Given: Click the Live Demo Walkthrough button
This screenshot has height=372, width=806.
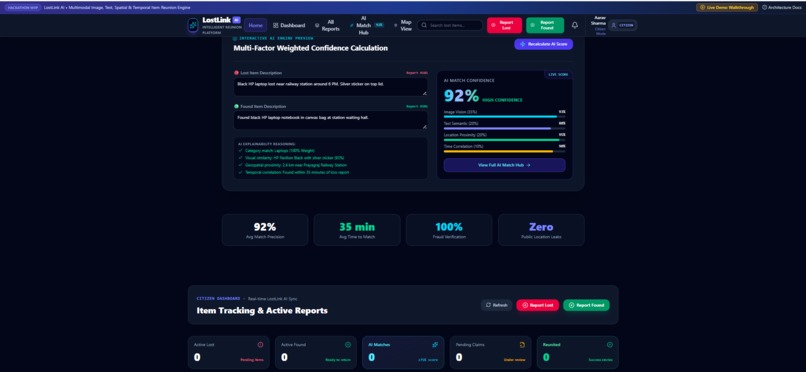Looking at the screenshot, I should point(727,8).
